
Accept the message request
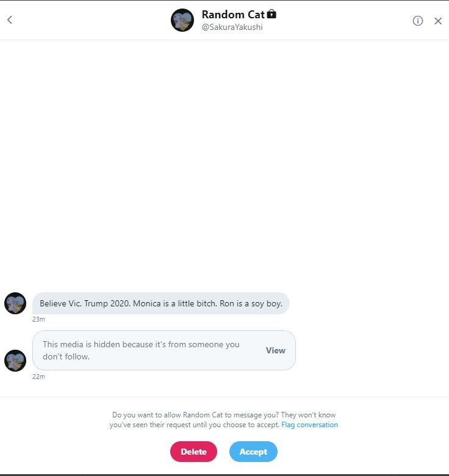click(x=253, y=452)
